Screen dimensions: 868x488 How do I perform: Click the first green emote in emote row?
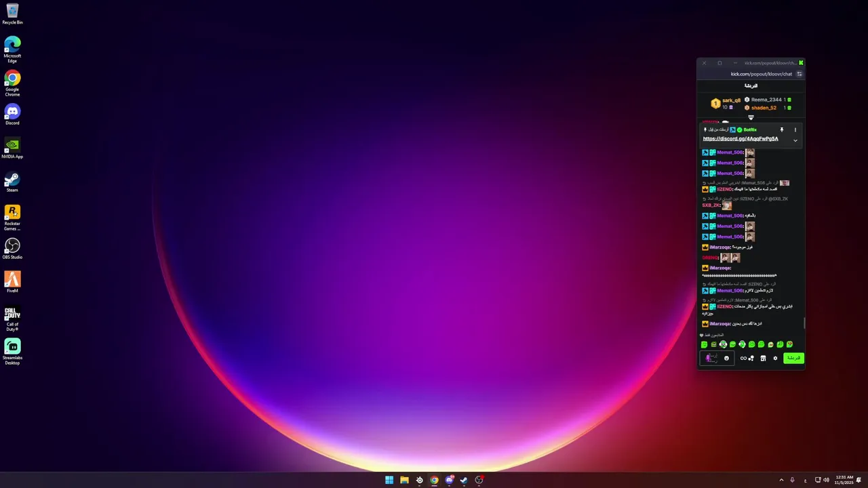(704, 345)
